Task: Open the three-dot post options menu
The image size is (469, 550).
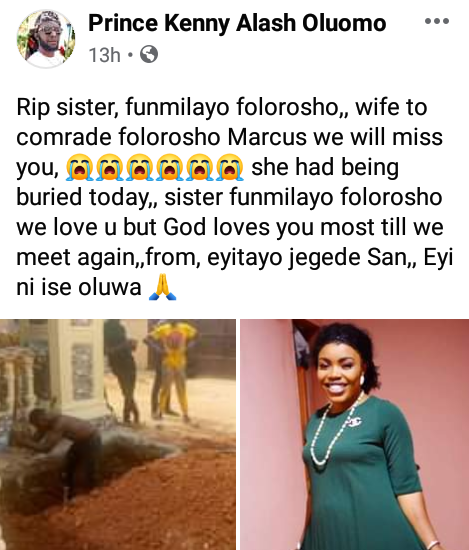Action: point(437,21)
